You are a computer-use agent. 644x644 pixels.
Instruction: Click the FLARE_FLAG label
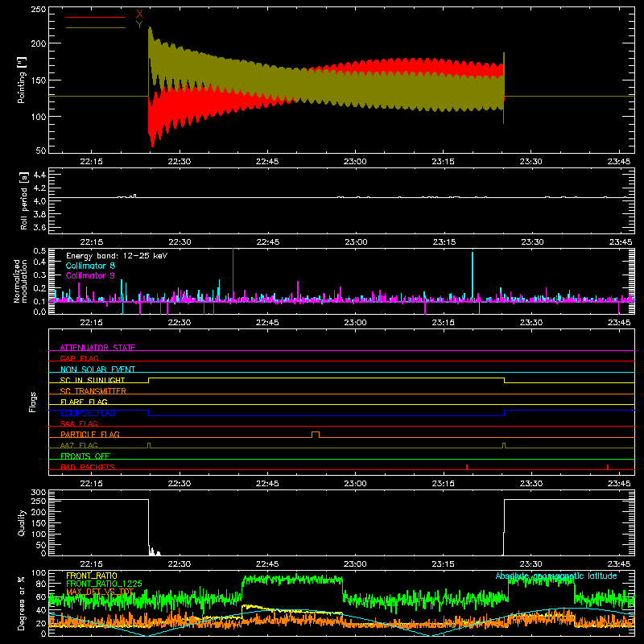84,402
